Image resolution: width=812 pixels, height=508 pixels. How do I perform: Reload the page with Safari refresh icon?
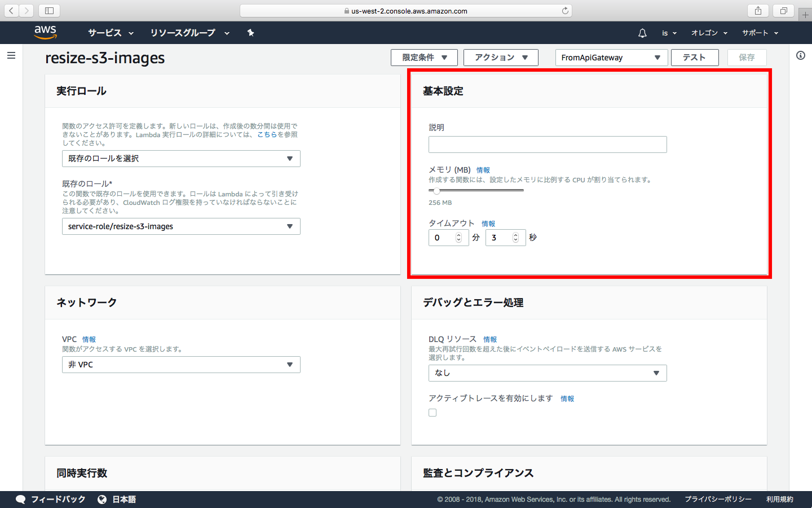tap(565, 11)
